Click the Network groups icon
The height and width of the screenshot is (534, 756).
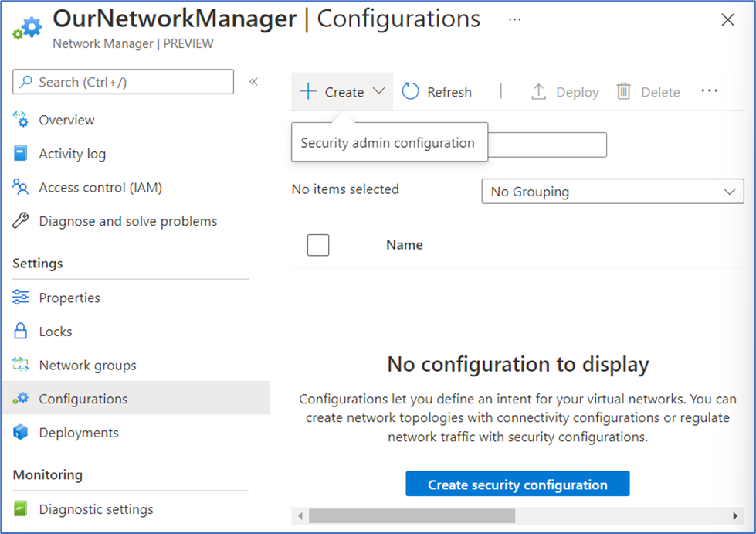pyautogui.click(x=21, y=366)
